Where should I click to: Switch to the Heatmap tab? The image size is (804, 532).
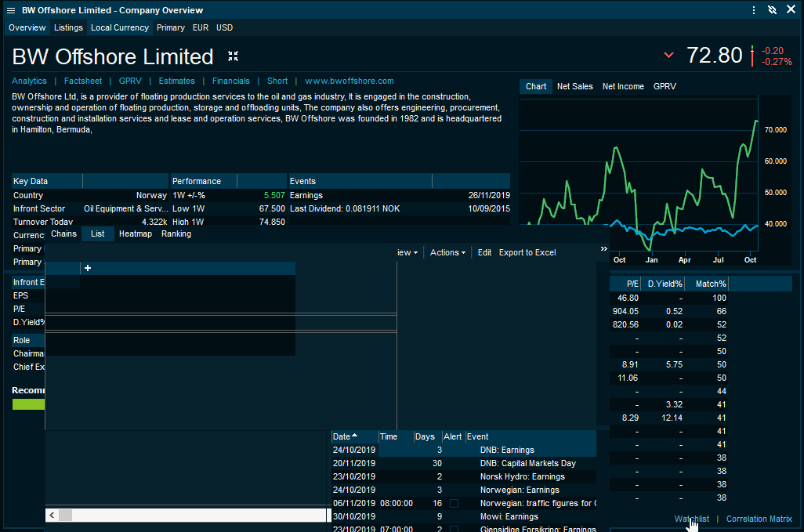[136, 233]
